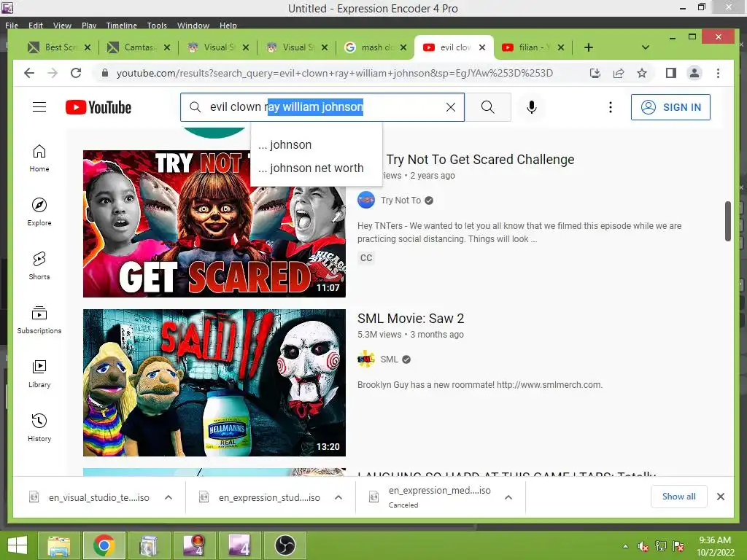This screenshot has width=747, height=560.
Task: Show hidden tray icons arrow
Action: 625,546
